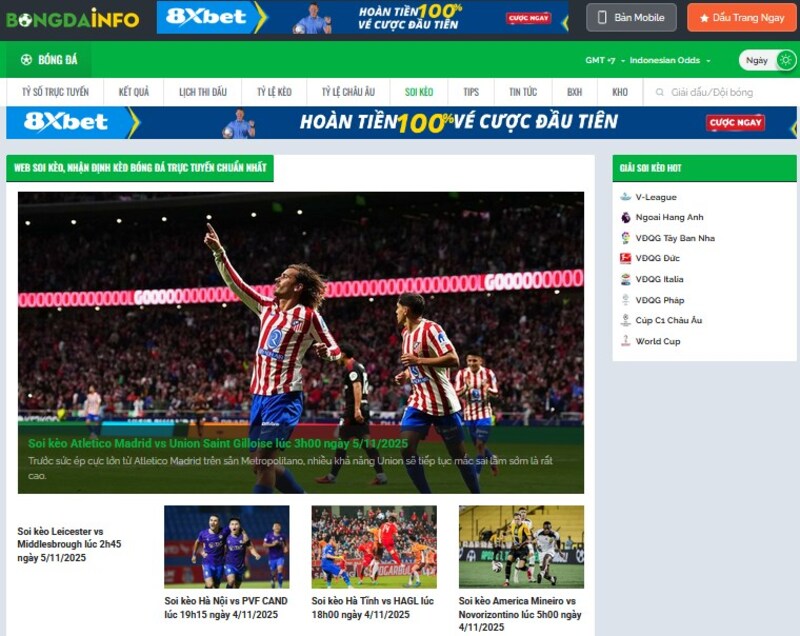Click the V-League logo icon
The image size is (800, 636).
click(626, 197)
